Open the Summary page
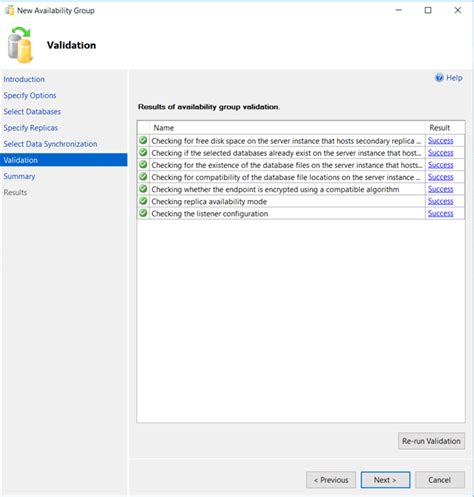The width and height of the screenshot is (474, 497). click(x=19, y=176)
